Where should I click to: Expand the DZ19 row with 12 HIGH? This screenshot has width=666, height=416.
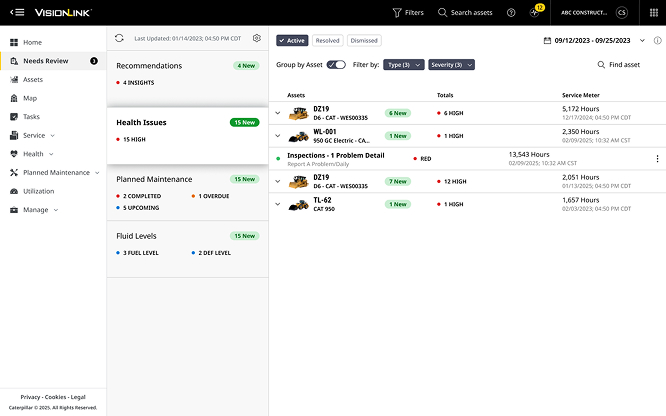pyautogui.click(x=278, y=181)
